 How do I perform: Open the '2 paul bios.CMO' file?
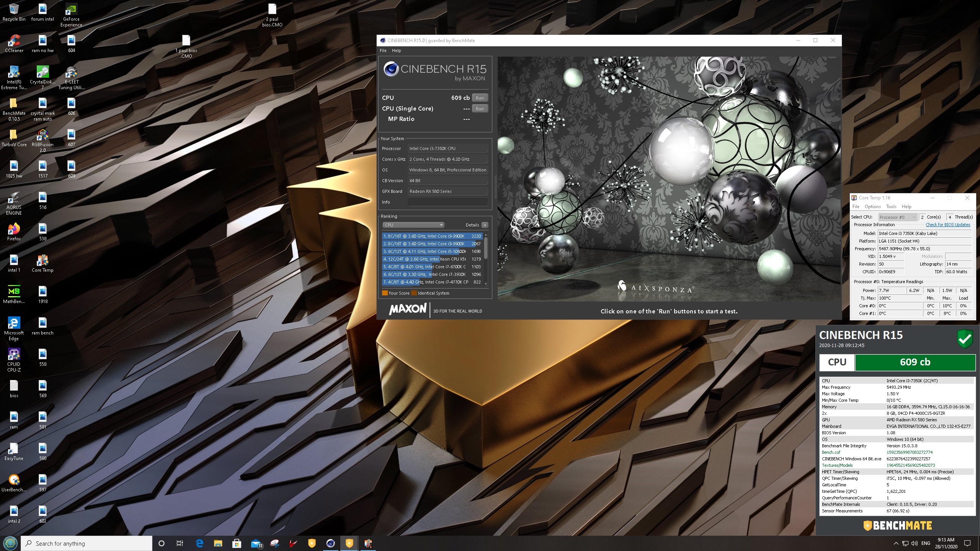click(x=272, y=15)
